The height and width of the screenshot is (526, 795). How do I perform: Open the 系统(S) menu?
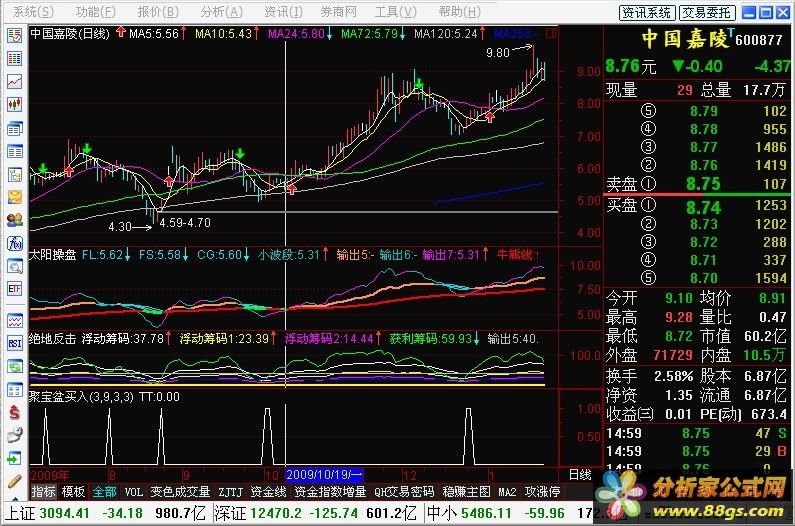click(33, 11)
